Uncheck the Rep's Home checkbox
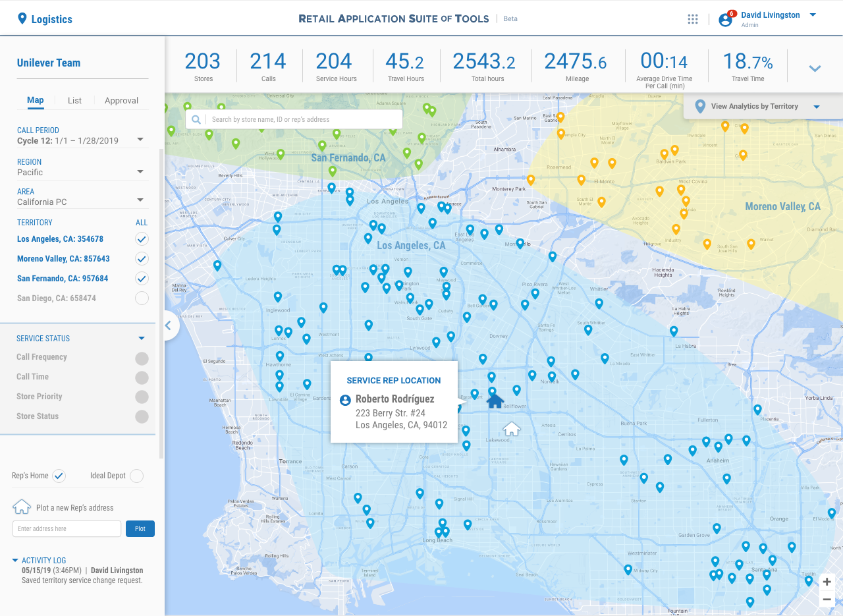Viewport: 843px width, 616px height. click(59, 476)
